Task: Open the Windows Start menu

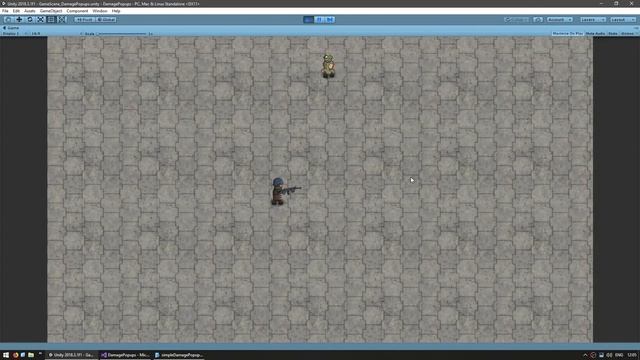Action: coord(6,355)
